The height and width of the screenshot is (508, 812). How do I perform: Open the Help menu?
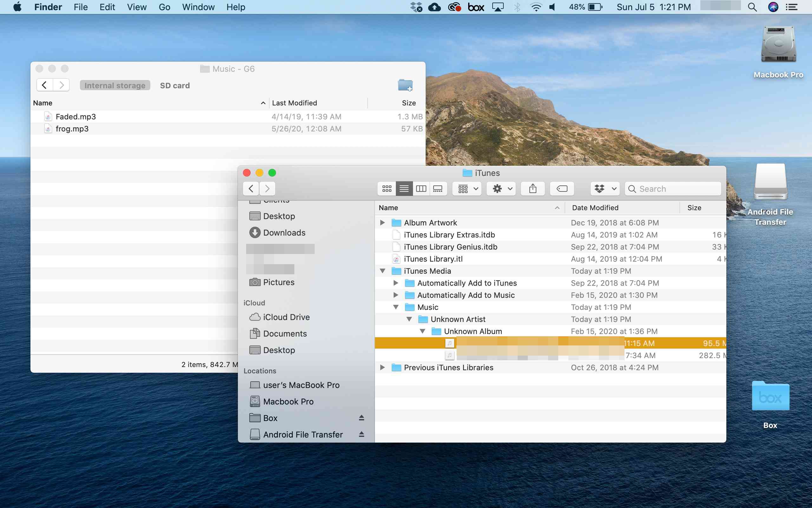[x=236, y=7]
